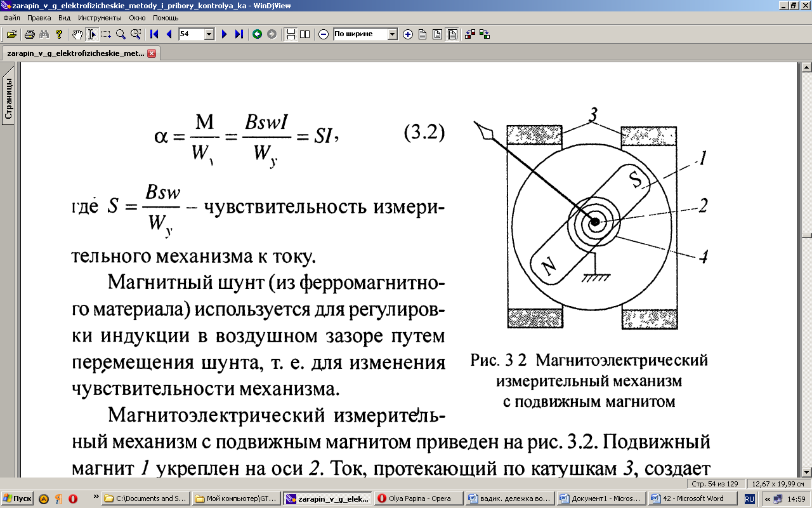This screenshot has height=508, width=812.
Task: Go to next page
Action: [224, 34]
